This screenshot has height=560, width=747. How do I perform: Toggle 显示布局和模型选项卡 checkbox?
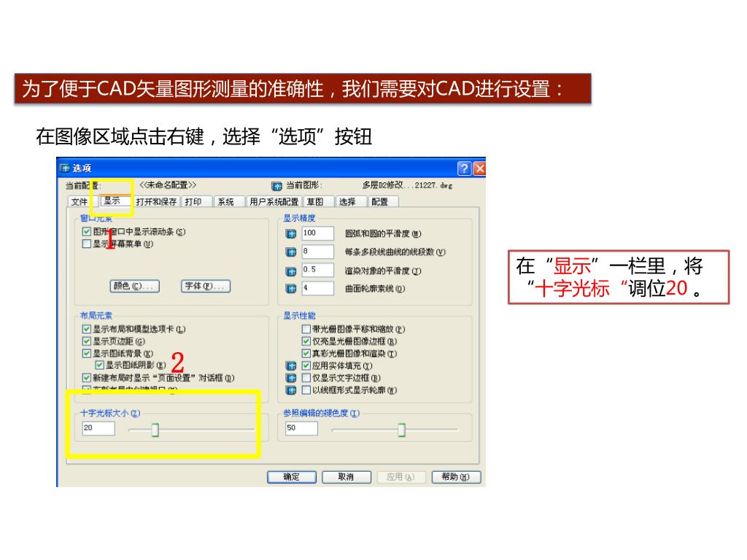tap(86, 329)
